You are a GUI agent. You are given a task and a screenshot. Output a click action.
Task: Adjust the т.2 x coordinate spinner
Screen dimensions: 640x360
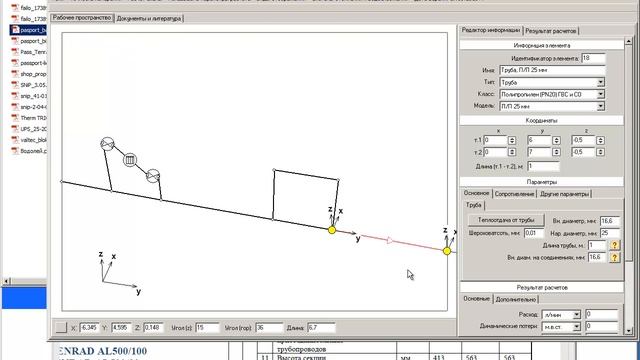pos(511,152)
